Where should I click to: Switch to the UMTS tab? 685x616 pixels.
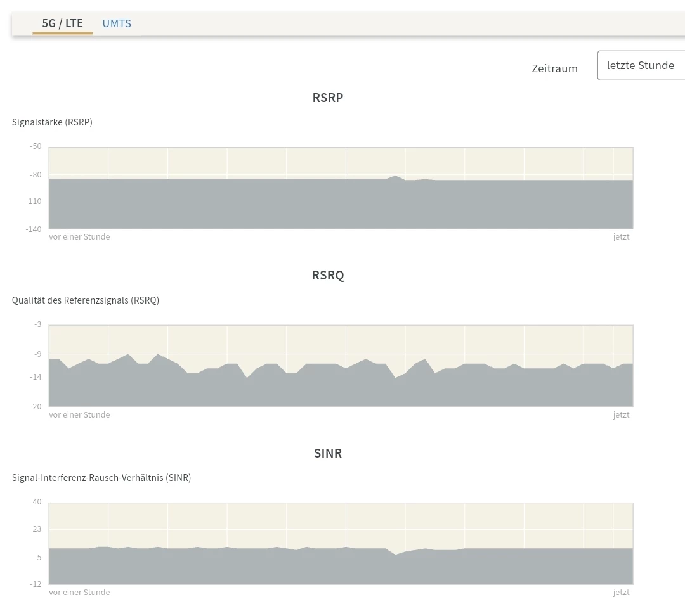tap(117, 24)
